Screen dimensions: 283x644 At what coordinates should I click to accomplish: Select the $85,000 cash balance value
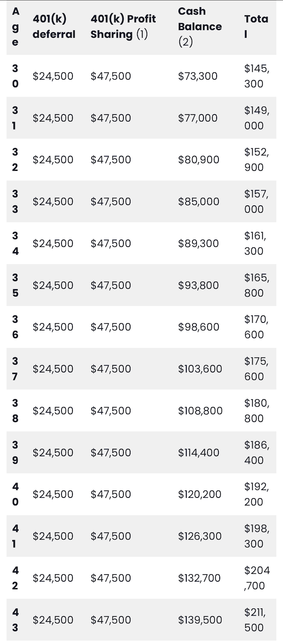point(199,202)
